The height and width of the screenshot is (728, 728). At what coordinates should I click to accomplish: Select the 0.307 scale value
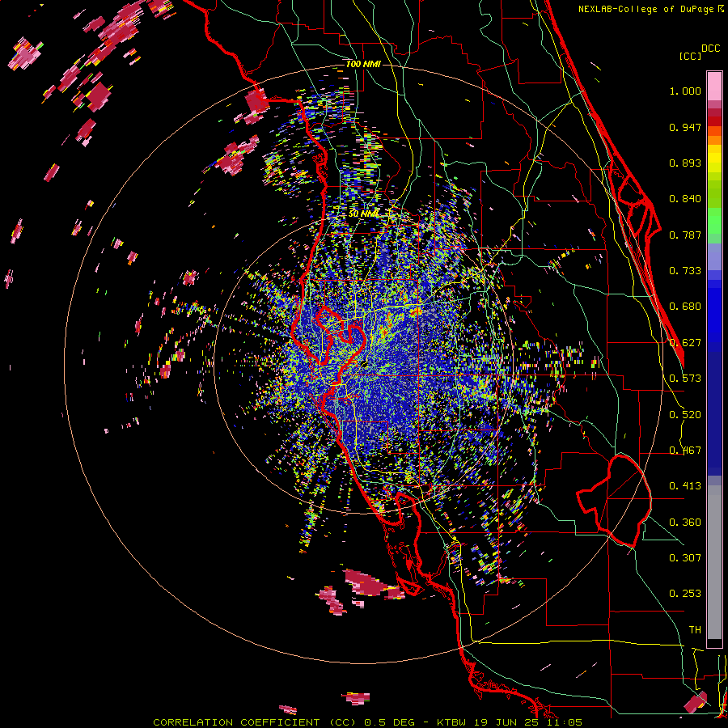pyautogui.click(x=685, y=557)
